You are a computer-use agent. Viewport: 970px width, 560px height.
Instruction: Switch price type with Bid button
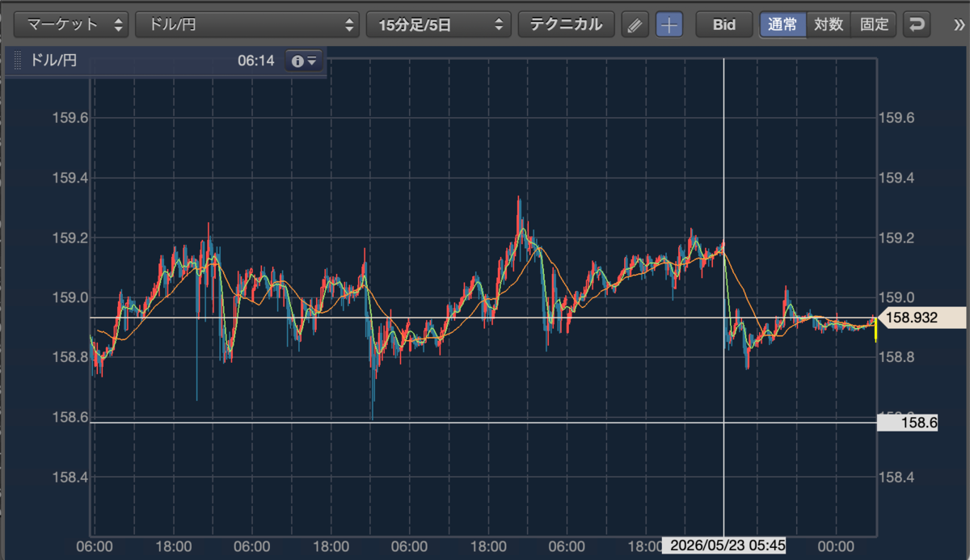point(724,24)
